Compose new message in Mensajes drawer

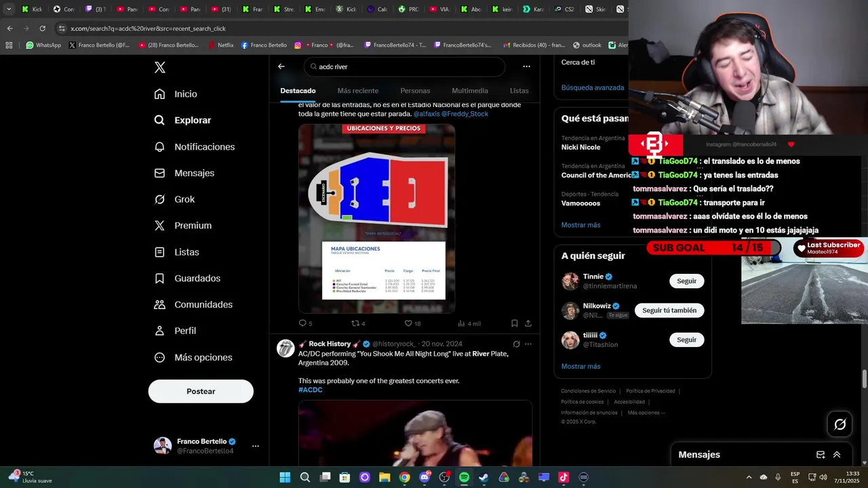click(x=821, y=455)
